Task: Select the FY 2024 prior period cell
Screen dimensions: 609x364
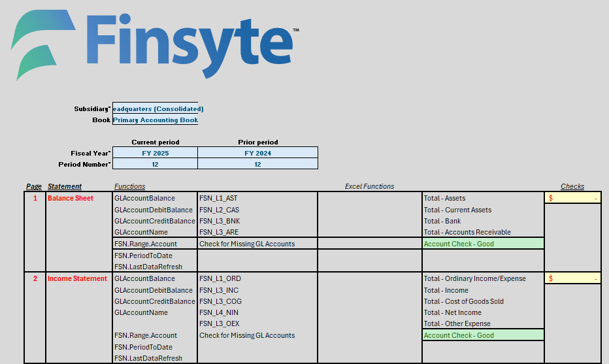Action: (x=257, y=153)
